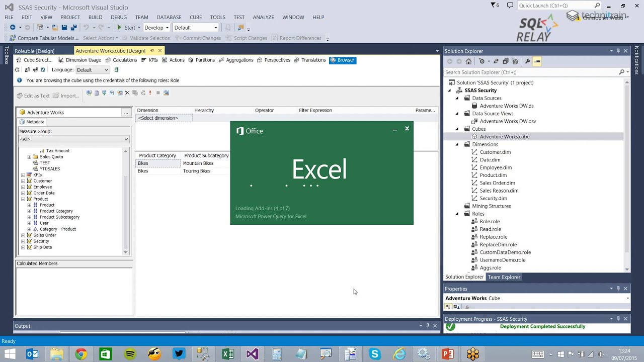Expand the Ship Date dimension node
This screenshot has width=644, height=362.
[x=23, y=247]
